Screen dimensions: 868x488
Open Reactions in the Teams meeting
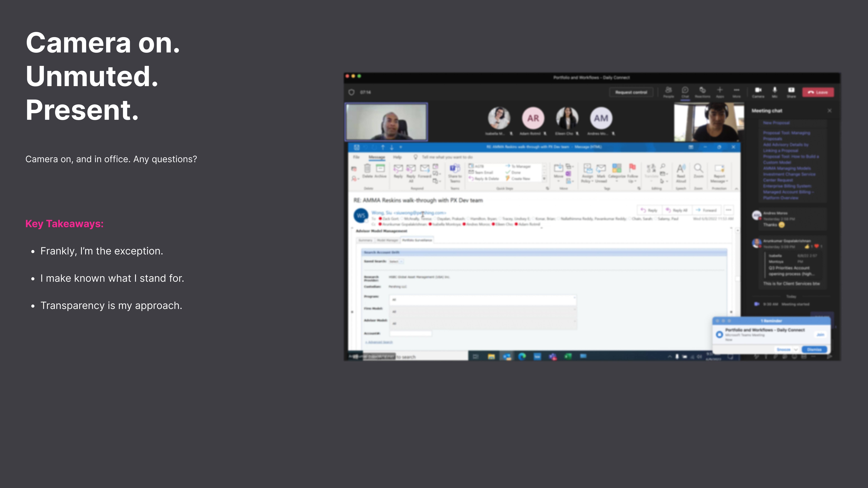click(703, 92)
